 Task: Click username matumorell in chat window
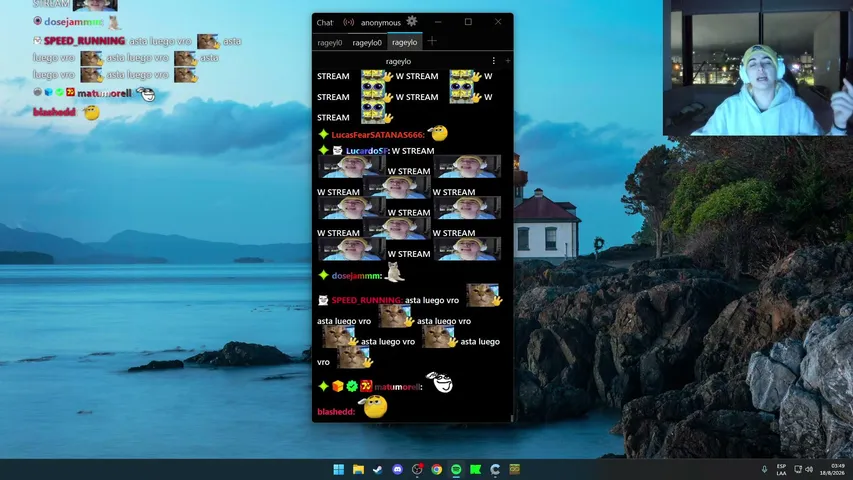tap(398, 387)
